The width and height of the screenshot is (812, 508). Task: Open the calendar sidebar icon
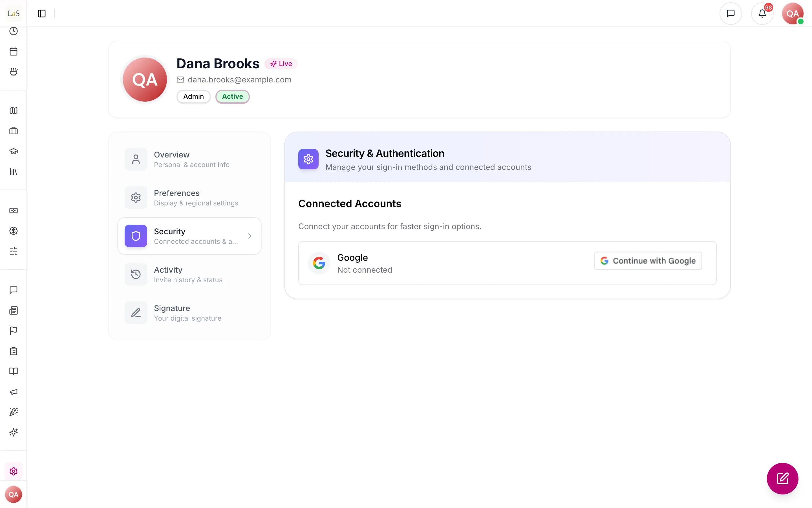tap(14, 51)
